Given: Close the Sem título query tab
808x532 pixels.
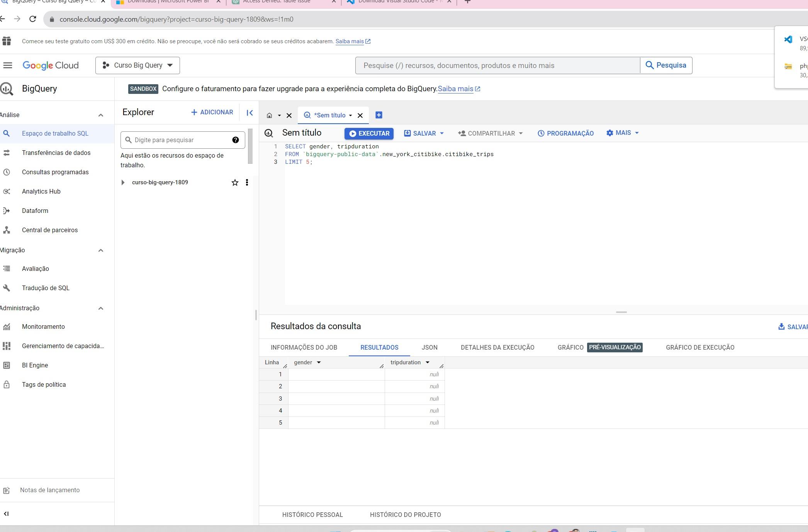Looking at the screenshot, I should pos(360,115).
